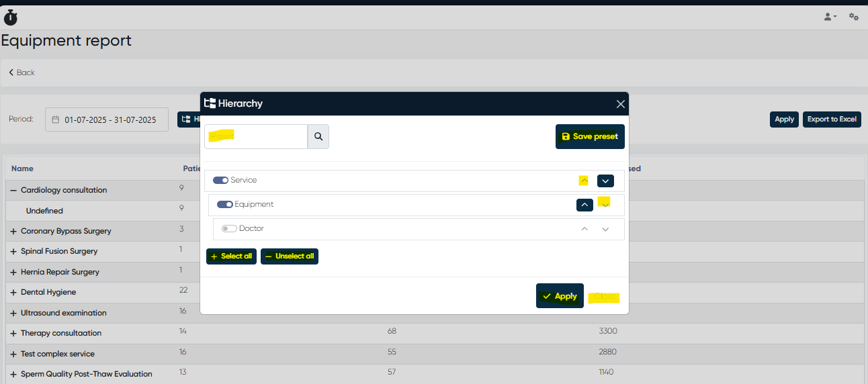Click the Save preset button
Viewport: 868px width, 384px height.
[590, 136]
